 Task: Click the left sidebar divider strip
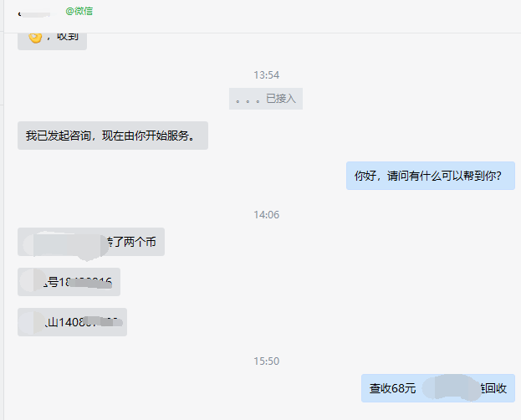tap(2, 210)
